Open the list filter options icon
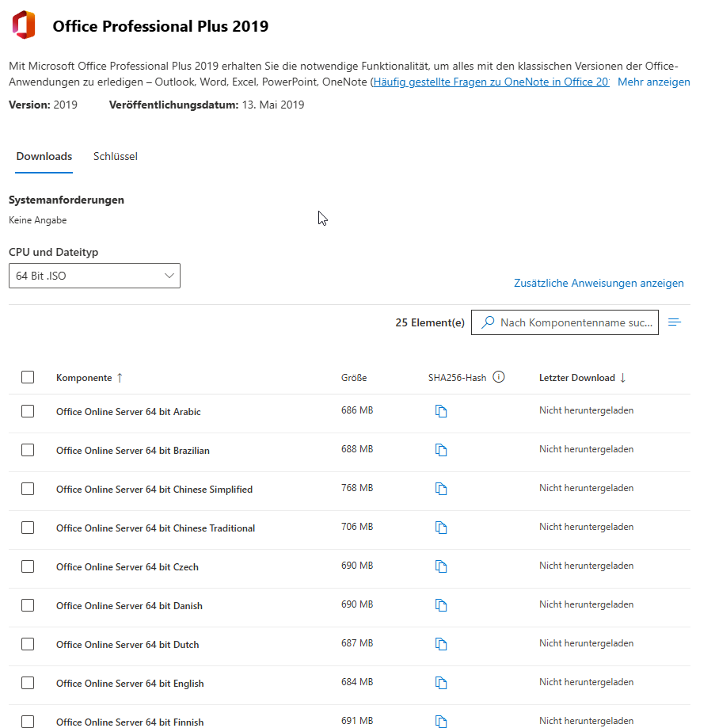Viewport: 715px width, 728px height. [x=675, y=322]
